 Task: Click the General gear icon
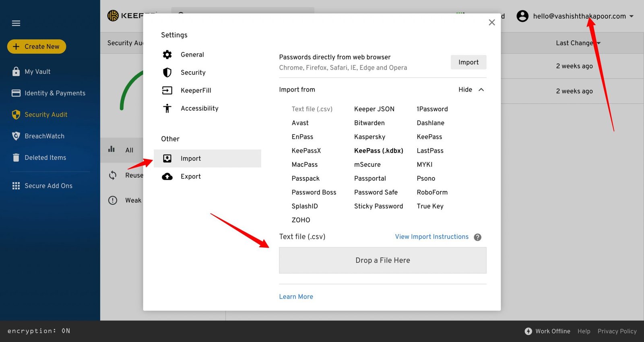[x=167, y=55]
